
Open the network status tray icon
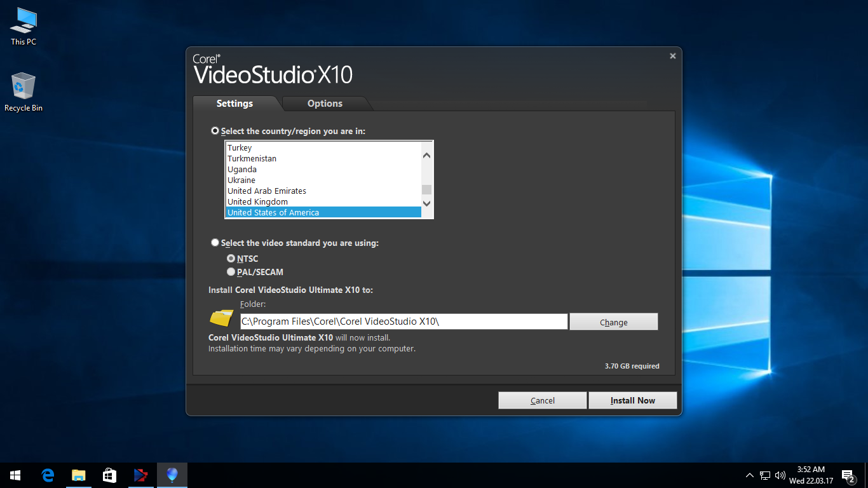click(x=765, y=475)
